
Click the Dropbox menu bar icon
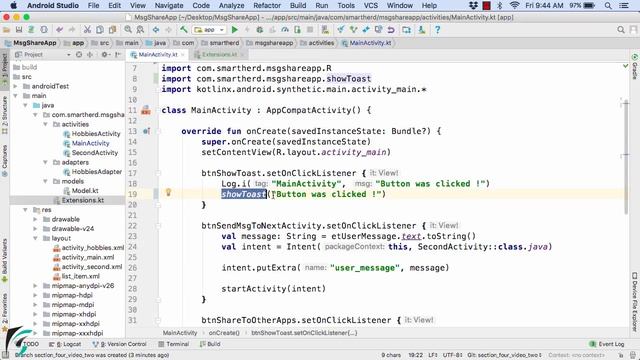pos(473,5)
